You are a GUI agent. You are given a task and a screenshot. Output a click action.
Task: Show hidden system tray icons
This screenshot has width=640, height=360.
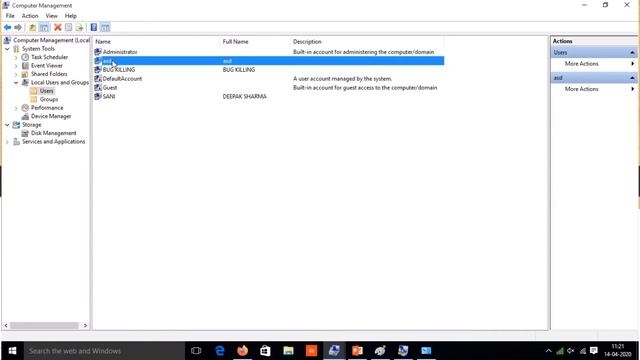tap(549, 351)
